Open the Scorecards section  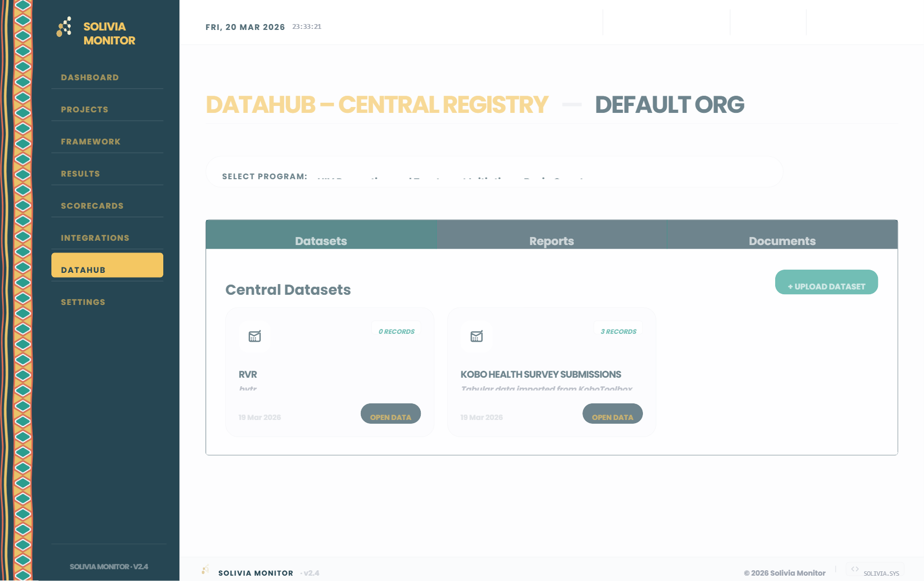tap(92, 205)
